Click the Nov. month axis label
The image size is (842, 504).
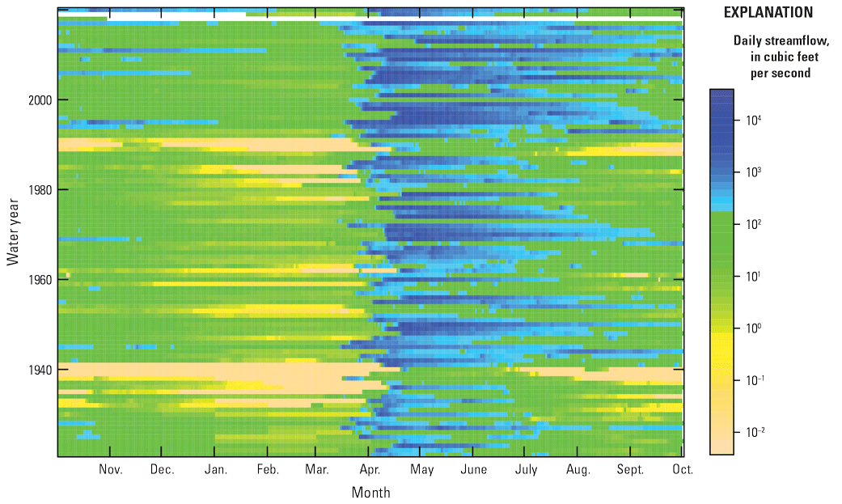pos(110,470)
